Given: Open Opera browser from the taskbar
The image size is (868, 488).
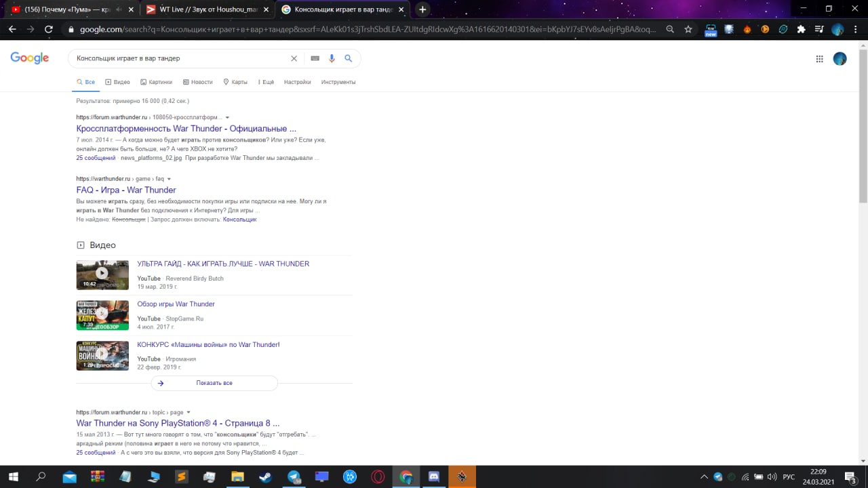Looking at the screenshot, I should pyautogui.click(x=378, y=477).
